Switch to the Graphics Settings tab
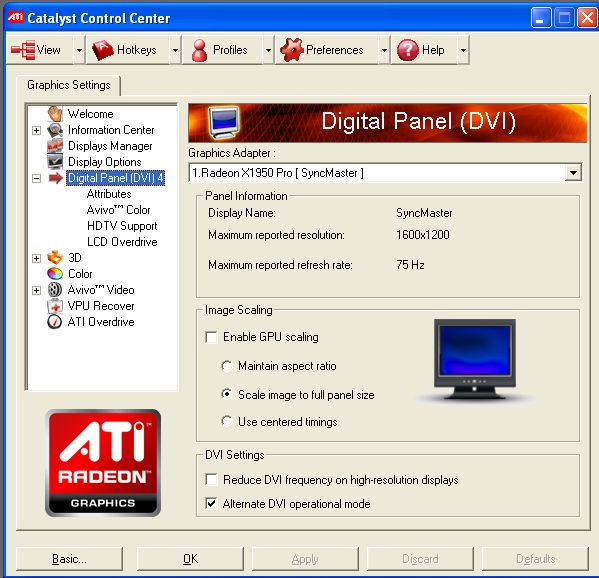This screenshot has height=578, width=599. point(69,85)
